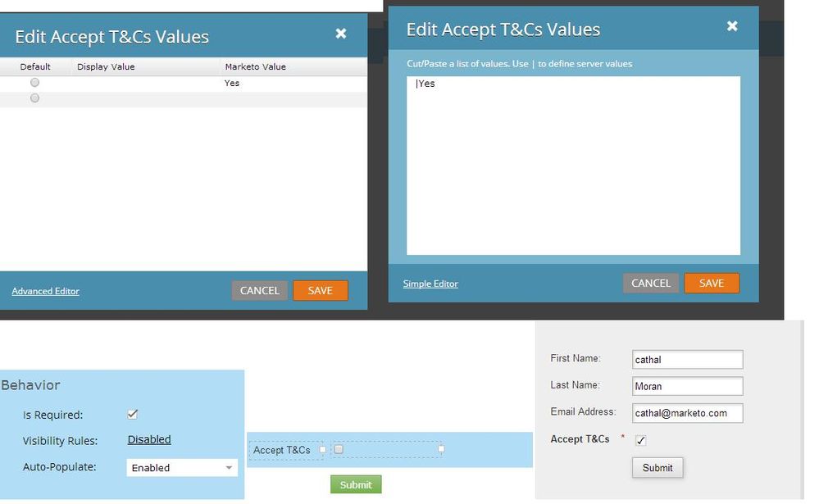Switch to the Simple Editor link

click(430, 284)
